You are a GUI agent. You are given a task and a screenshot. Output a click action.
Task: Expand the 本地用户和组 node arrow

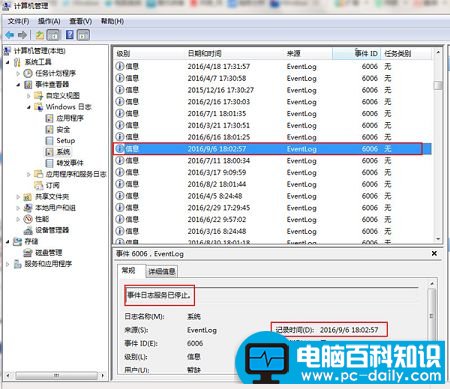point(18,208)
